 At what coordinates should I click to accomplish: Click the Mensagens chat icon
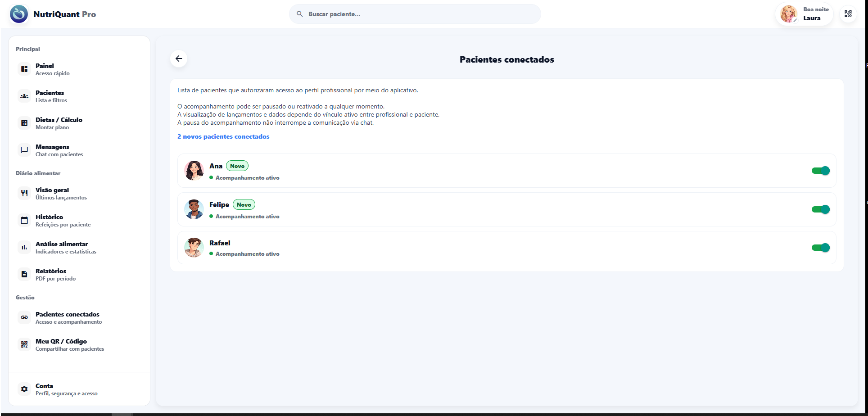point(24,150)
